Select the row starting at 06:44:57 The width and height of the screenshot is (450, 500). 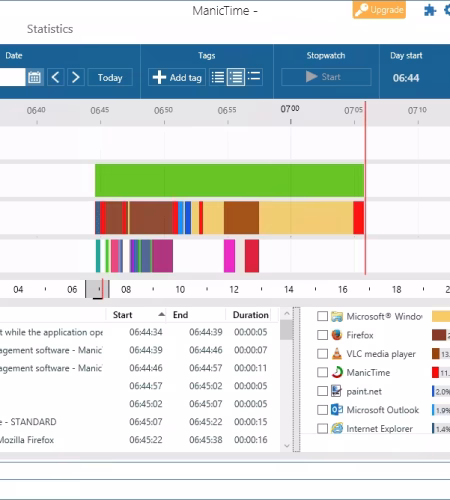point(139,386)
